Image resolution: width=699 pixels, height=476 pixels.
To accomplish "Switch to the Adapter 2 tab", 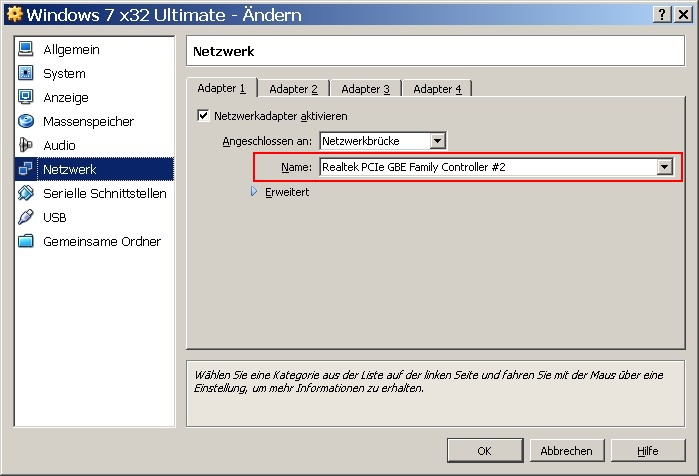I will point(293,89).
